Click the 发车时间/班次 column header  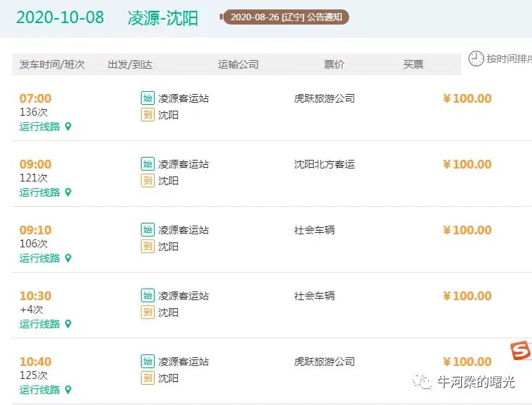(x=52, y=64)
